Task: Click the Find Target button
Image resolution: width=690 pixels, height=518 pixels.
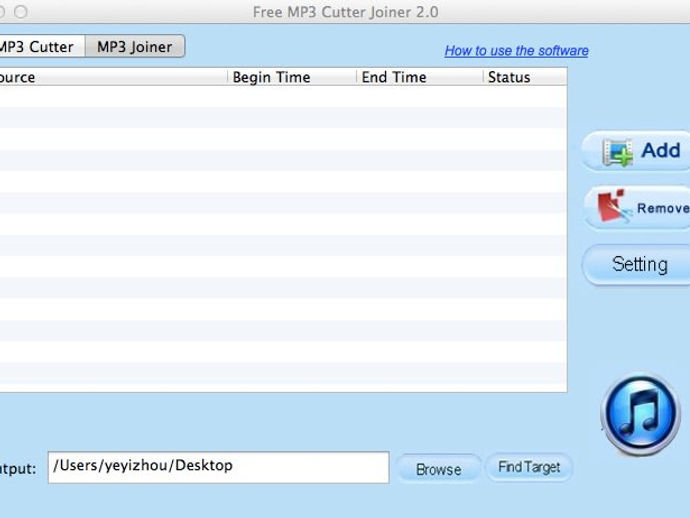Action: pyautogui.click(x=529, y=467)
